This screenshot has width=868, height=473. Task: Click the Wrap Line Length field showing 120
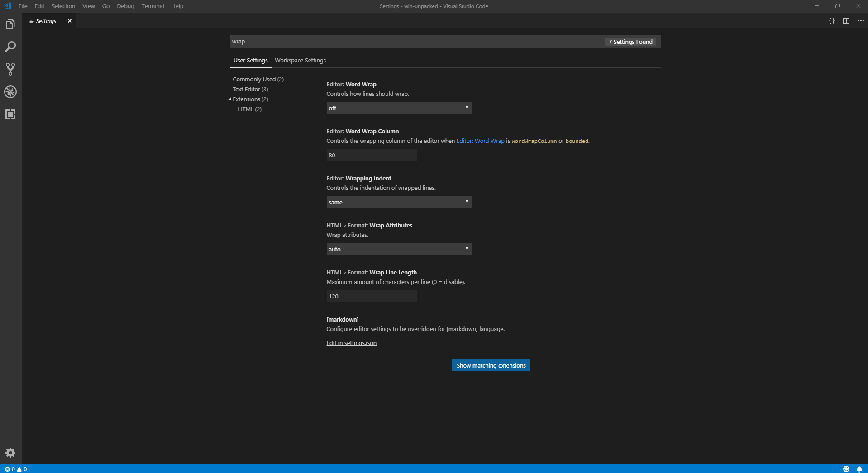pos(372,296)
